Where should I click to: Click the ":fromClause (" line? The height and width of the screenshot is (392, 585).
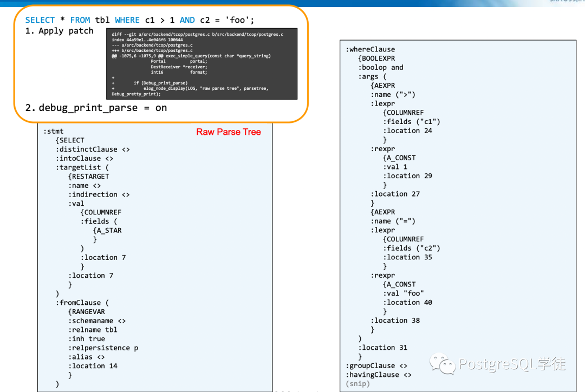pos(82,303)
